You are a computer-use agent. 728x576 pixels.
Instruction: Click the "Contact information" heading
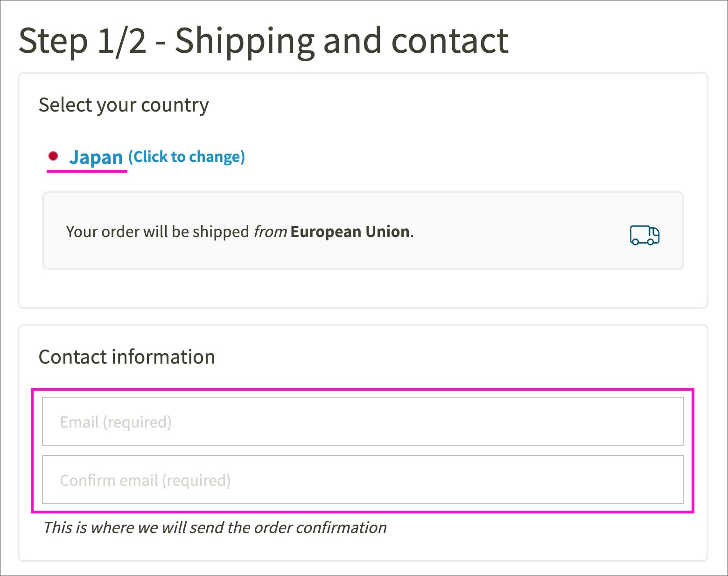click(x=126, y=357)
